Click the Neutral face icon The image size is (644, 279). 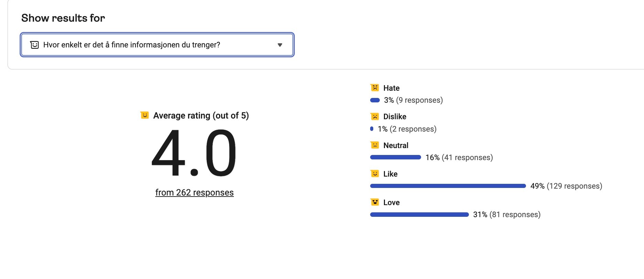[375, 145]
